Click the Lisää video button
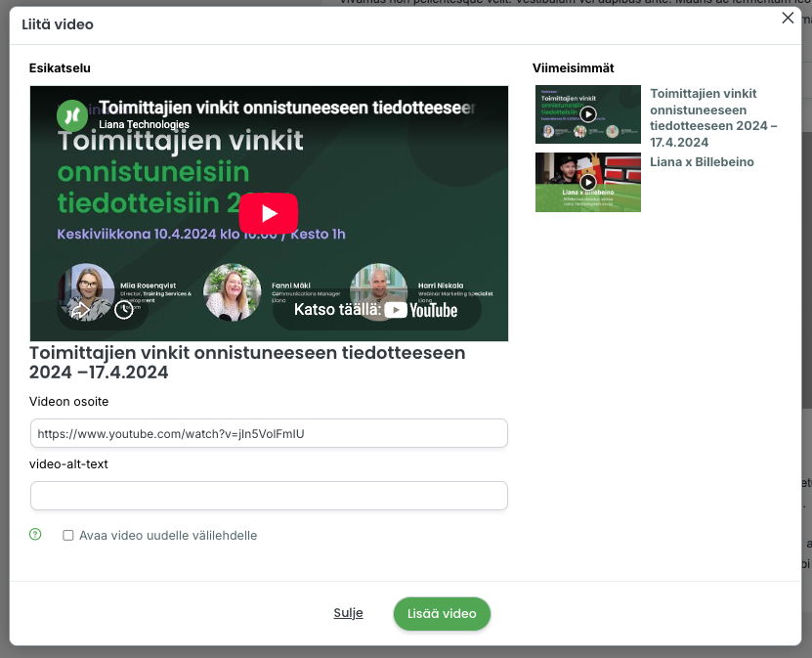The height and width of the screenshot is (658, 812). point(442,613)
